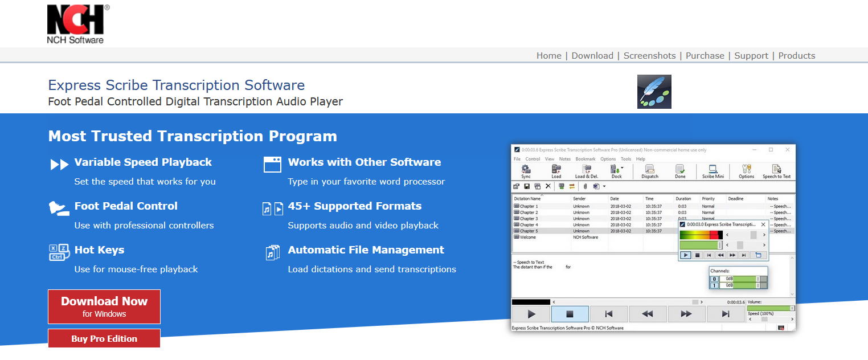Toggle channel 0 button in Channels panel
This screenshot has height=360, width=868.
point(714,279)
